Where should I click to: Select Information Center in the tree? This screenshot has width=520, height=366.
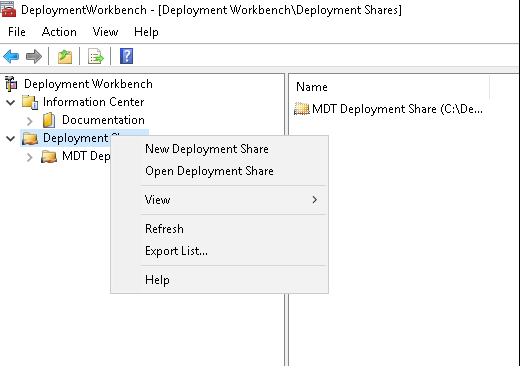click(x=93, y=102)
